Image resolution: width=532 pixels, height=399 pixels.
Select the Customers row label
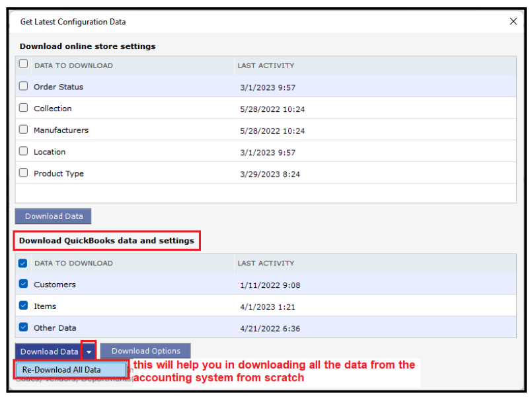(55, 285)
